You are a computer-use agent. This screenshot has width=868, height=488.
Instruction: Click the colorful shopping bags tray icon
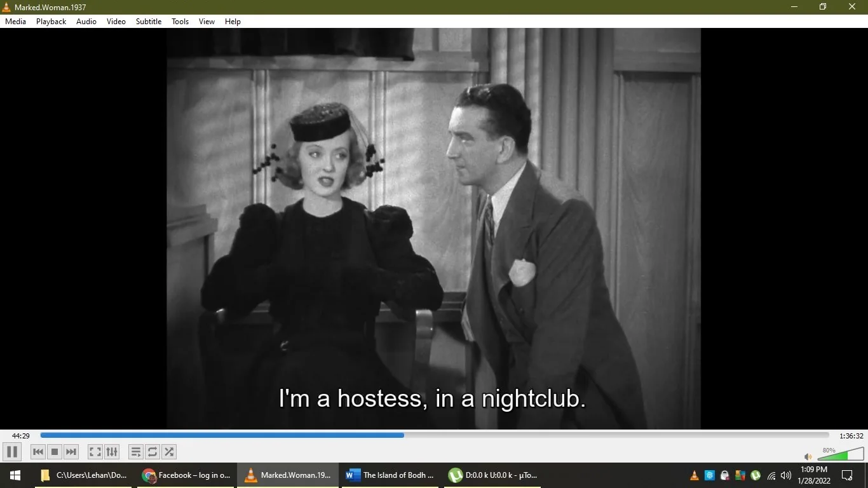click(x=740, y=475)
